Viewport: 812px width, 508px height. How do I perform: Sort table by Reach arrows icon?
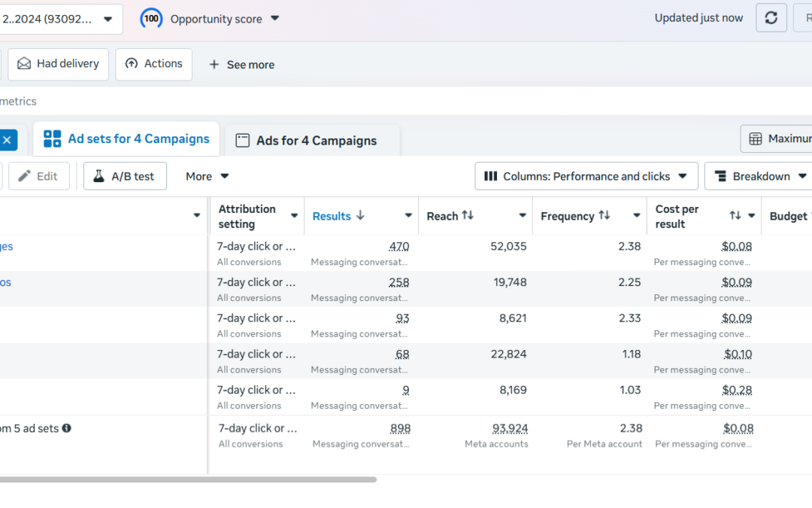pos(468,215)
